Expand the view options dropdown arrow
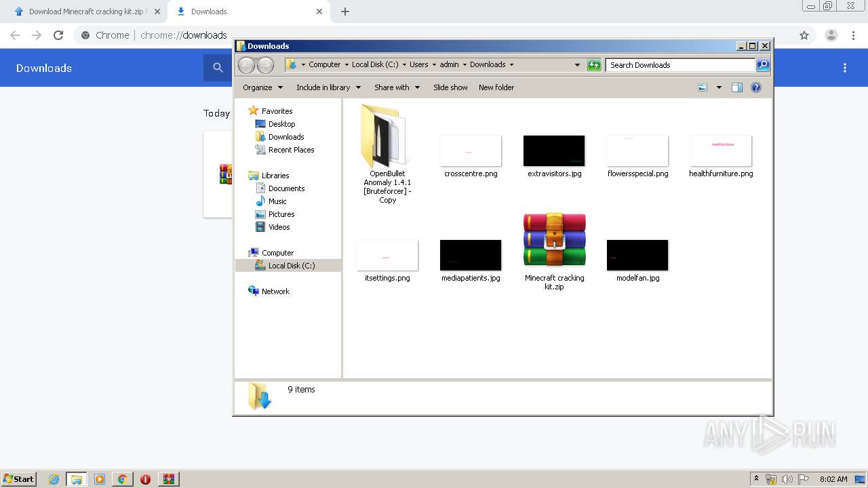Viewport: 868px width, 488px height. pos(719,87)
